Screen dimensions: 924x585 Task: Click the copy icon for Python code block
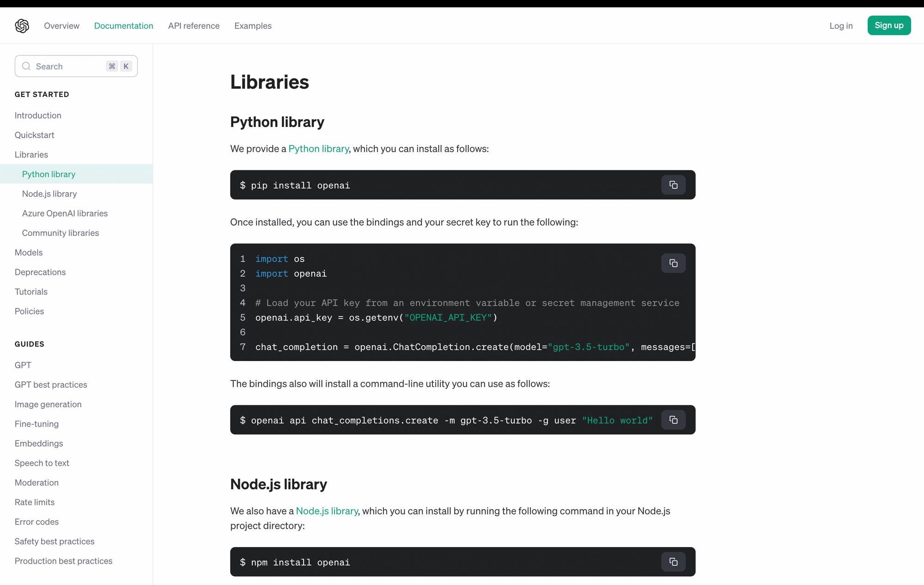(x=674, y=263)
